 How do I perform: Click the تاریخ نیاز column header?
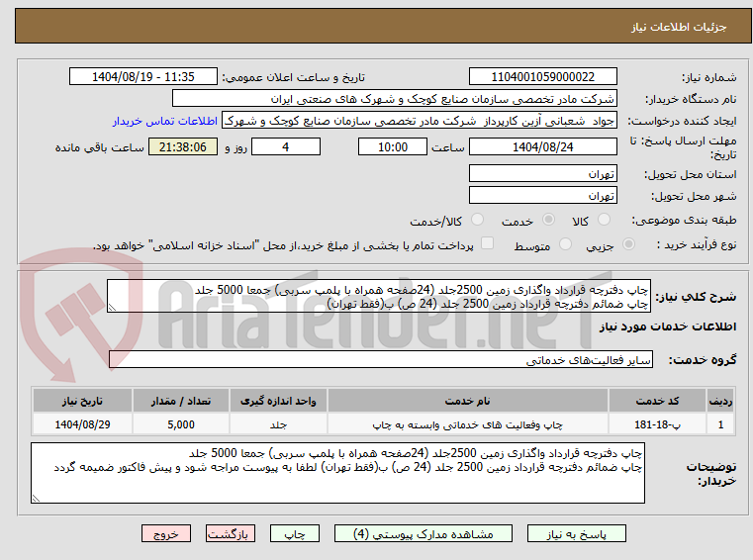point(82,401)
